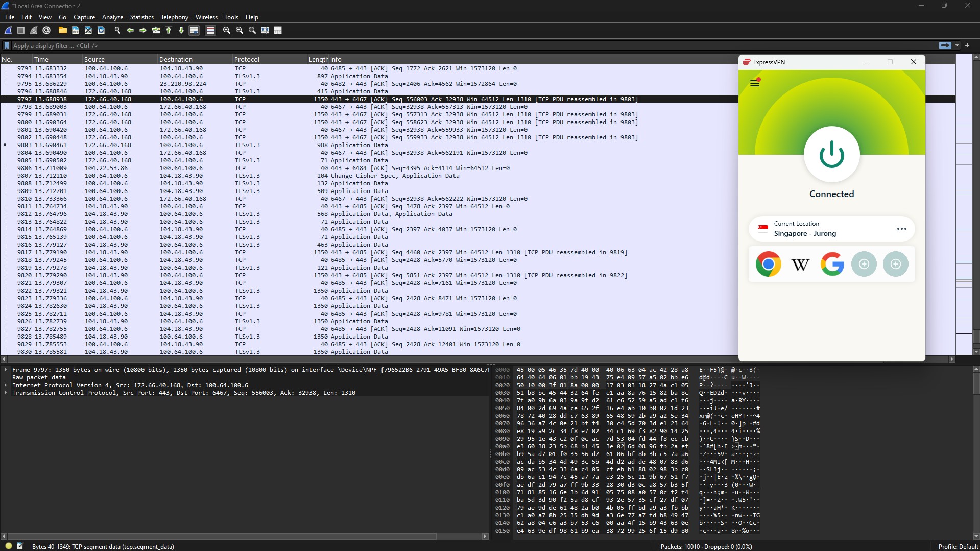
Task: Sort by the Time column header
Action: (x=57, y=59)
